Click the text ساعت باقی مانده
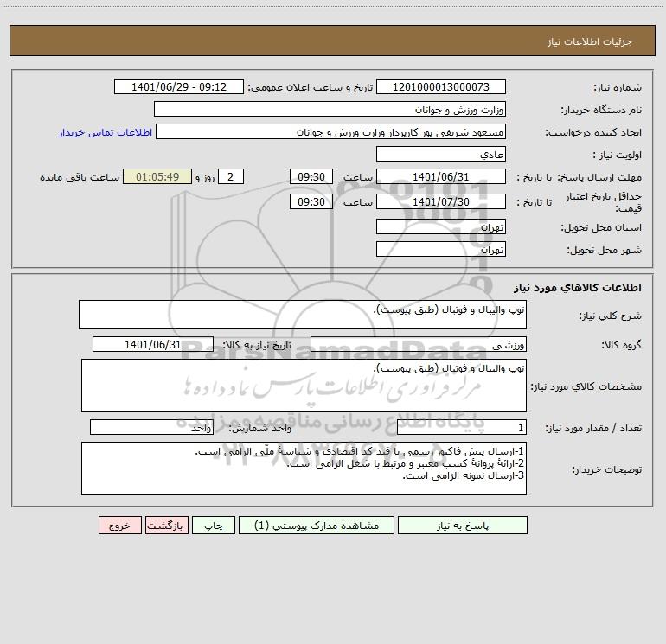 pyautogui.click(x=80, y=177)
